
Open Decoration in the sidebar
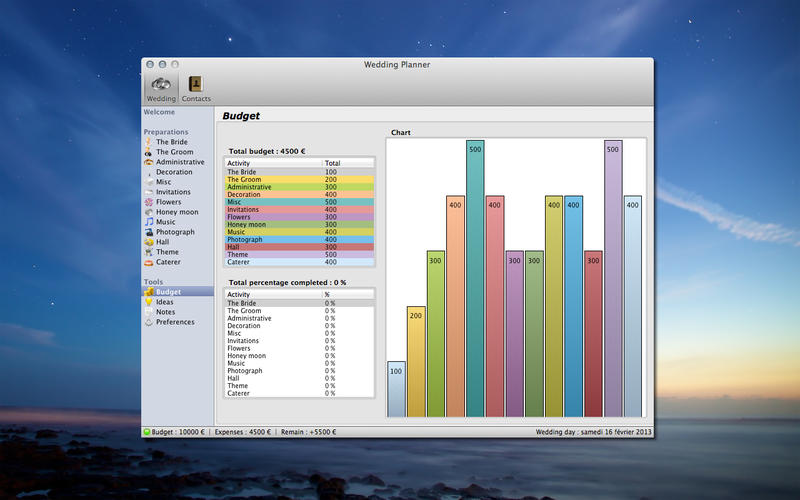[x=174, y=172]
